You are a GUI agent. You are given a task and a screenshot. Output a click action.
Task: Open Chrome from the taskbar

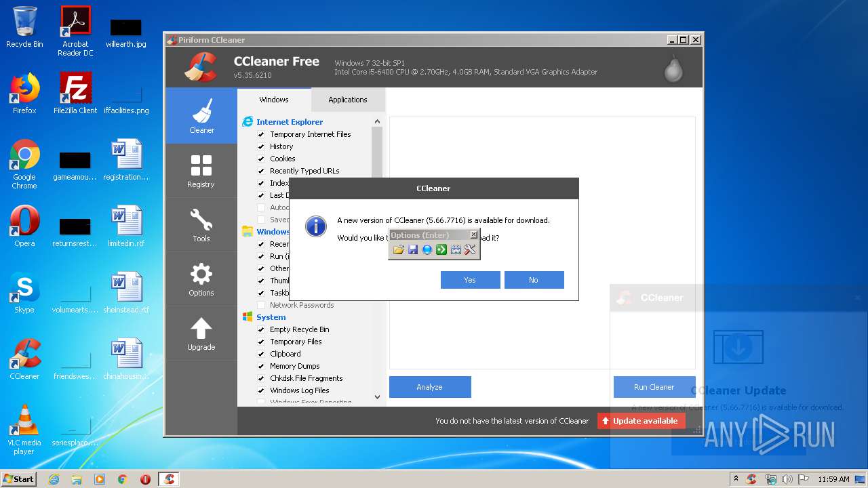123,479
